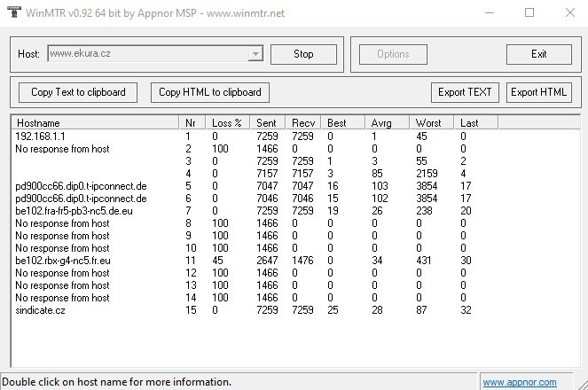The height and width of the screenshot is (390, 588).
Task: Click the WinMTR app icon in title bar
Action: [x=12, y=12]
